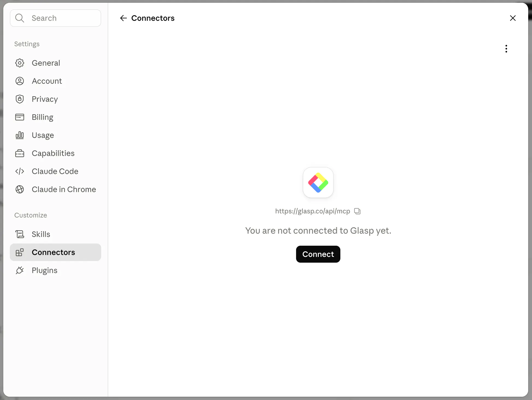Open the General settings page

(x=55, y=63)
